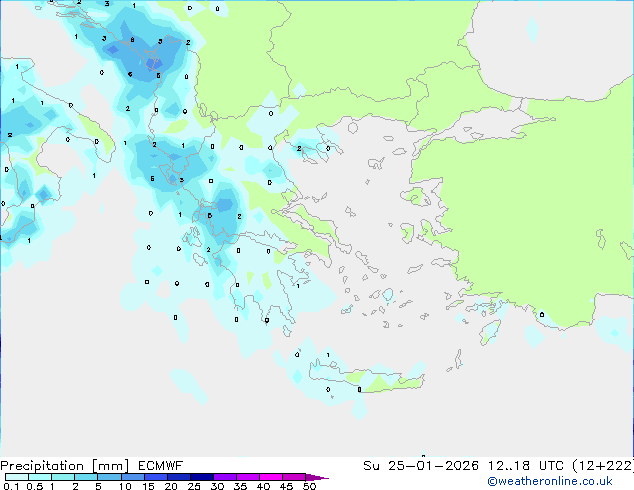This screenshot has width=634, height=490.
Task: Select the "40" legend scale label
Action: (263, 486)
